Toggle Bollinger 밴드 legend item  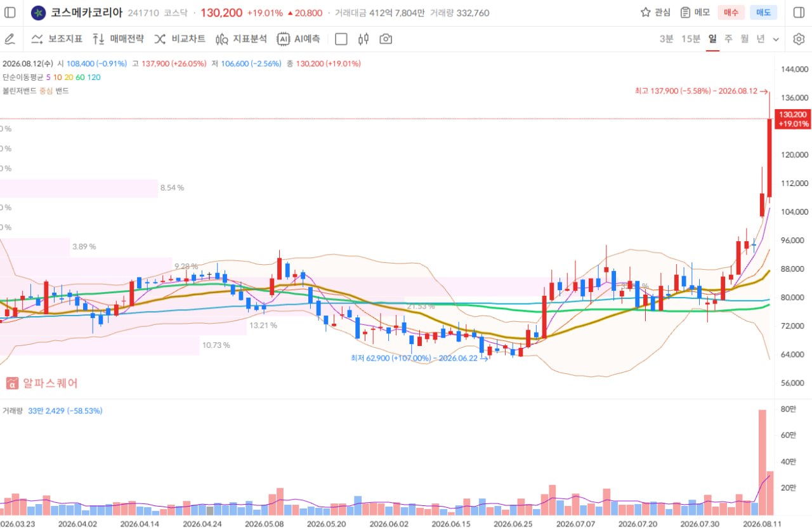[62, 91]
